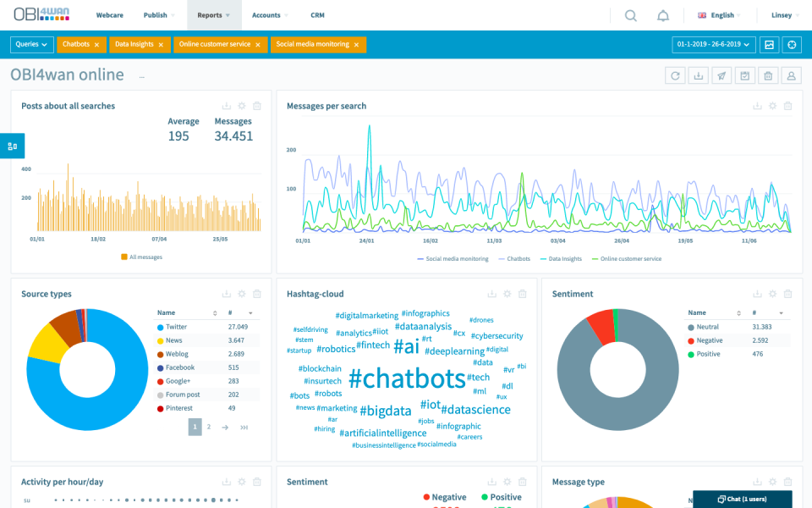Image resolution: width=812 pixels, height=508 pixels.
Task: Open the Queries dropdown
Action: [x=31, y=44]
